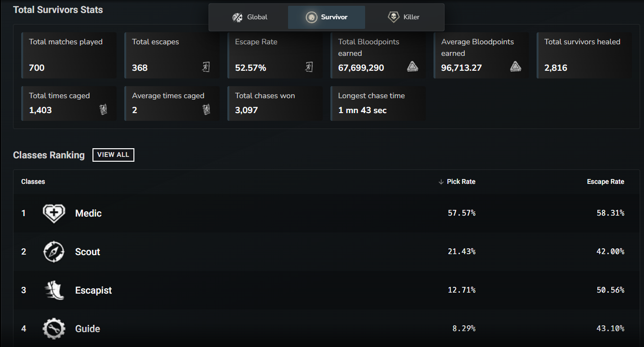The image size is (644, 347).
Task: Open the Scout class row
Action: click(327, 252)
